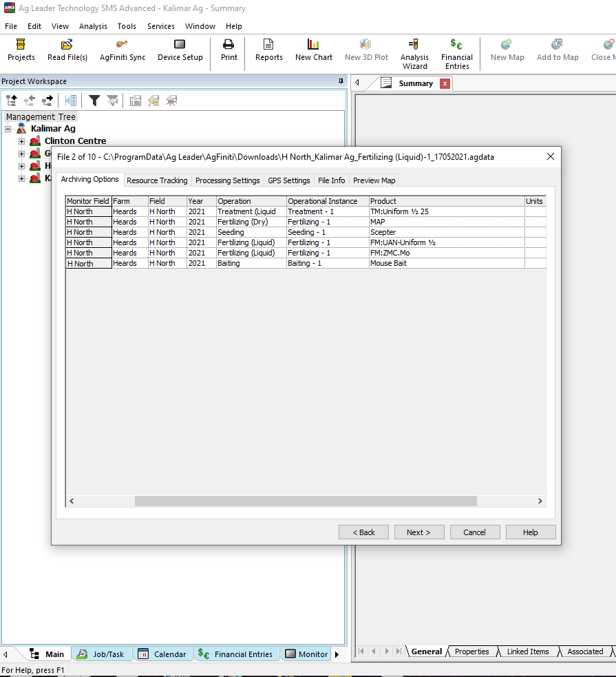Select the Archiving Options tab
This screenshot has height=677, width=616.
pyautogui.click(x=89, y=179)
